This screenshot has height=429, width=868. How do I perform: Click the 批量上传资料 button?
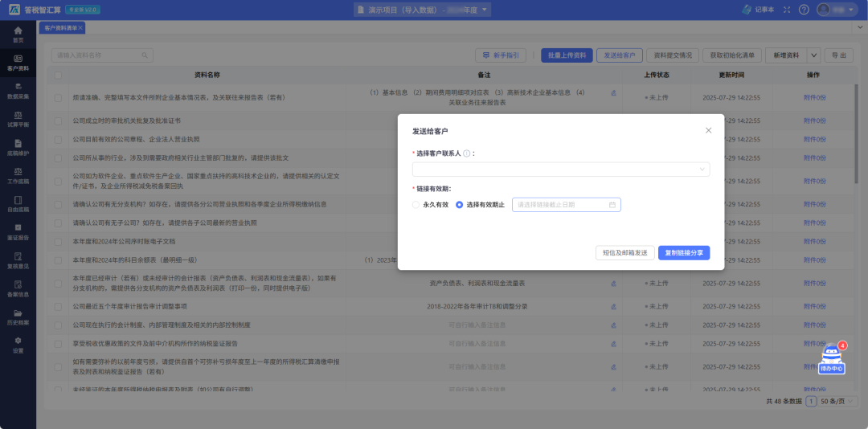pos(567,55)
